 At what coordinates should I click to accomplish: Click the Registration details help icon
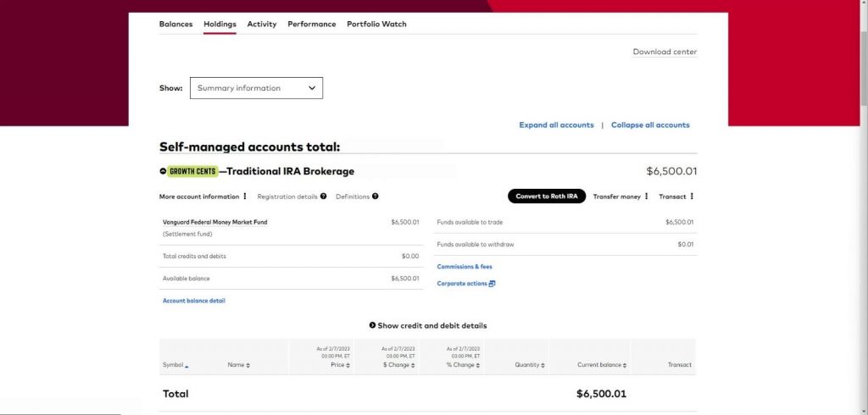click(323, 196)
